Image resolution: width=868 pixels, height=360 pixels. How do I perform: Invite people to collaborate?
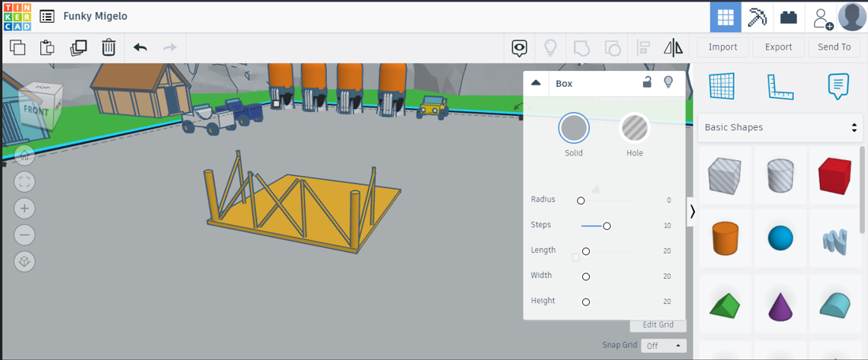pos(821,17)
